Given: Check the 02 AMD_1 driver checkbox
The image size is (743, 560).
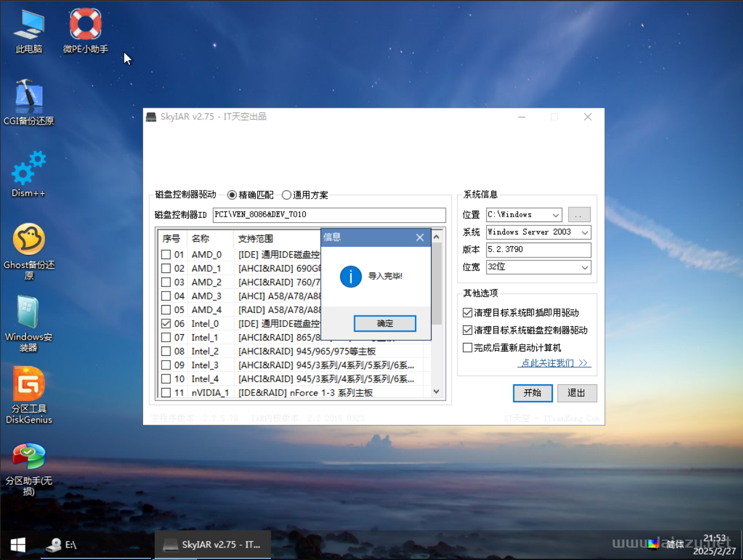Looking at the screenshot, I should pos(166,268).
